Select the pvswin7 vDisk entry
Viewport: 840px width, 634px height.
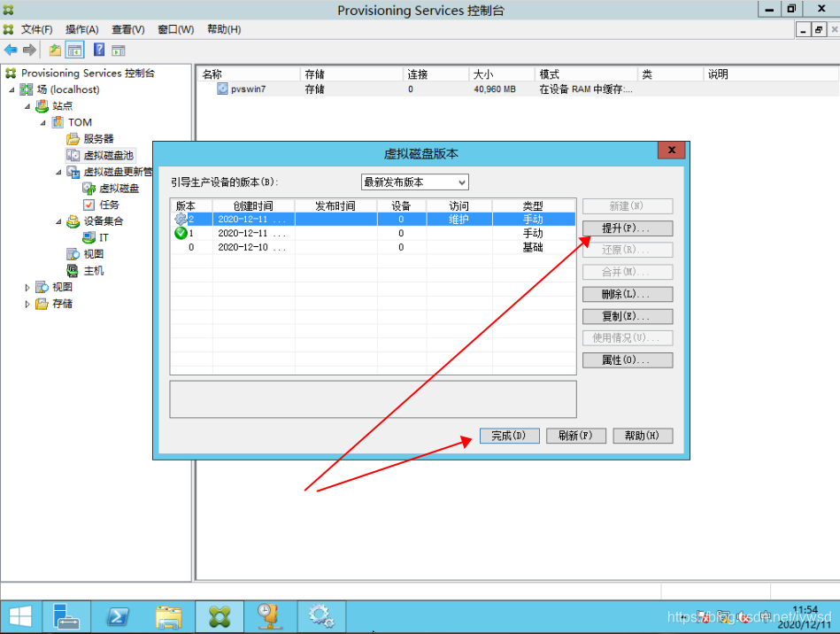(x=248, y=89)
